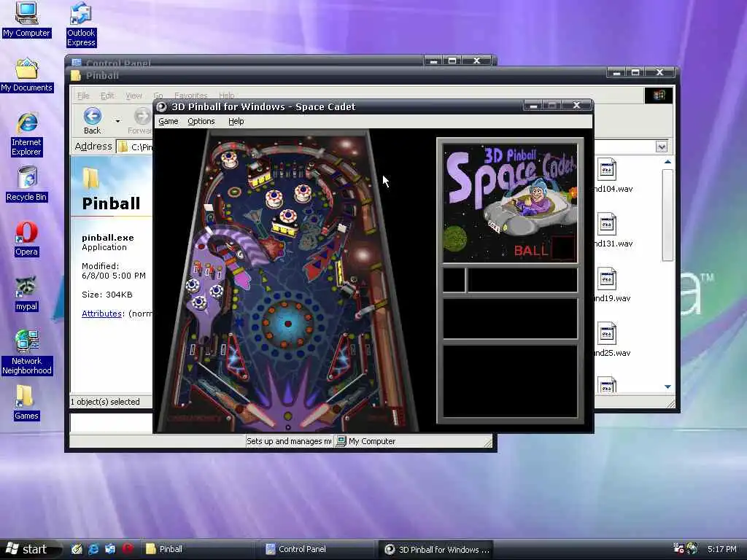The height and width of the screenshot is (560, 747).
Task: Click the 3D Pinball title bar icon
Action: click(161, 106)
